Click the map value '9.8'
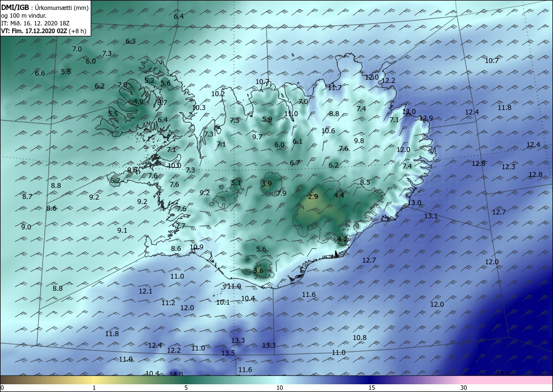This screenshot has height=392, width=553. [359, 140]
